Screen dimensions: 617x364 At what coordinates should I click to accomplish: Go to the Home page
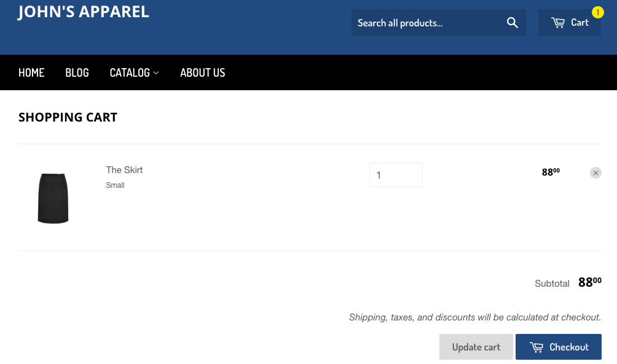click(x=31, y=72)
